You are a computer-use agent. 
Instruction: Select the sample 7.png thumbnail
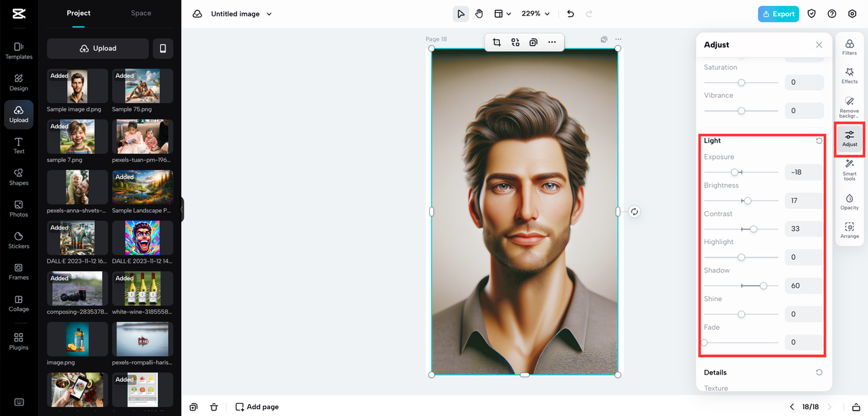(x=77, y=136)
